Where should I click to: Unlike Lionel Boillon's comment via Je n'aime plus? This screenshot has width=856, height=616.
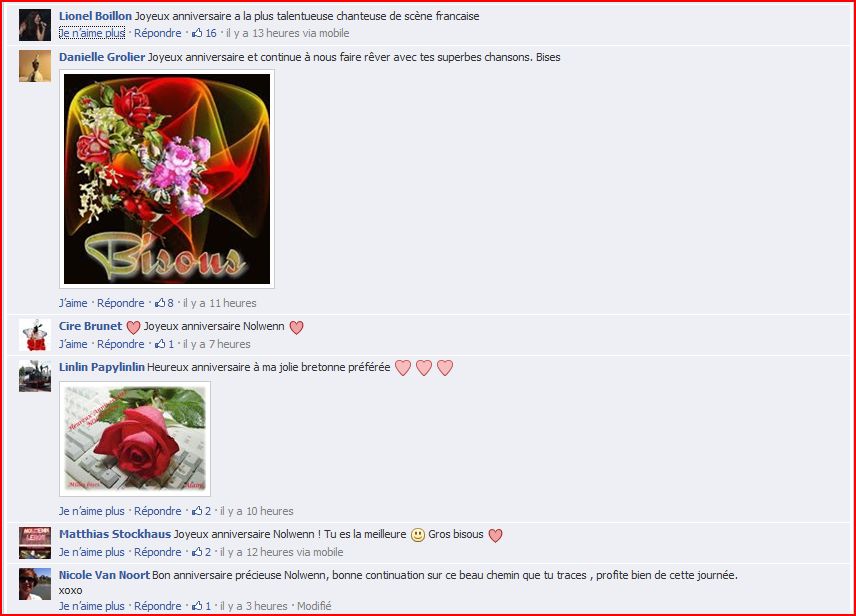click(x=92, y=33)
